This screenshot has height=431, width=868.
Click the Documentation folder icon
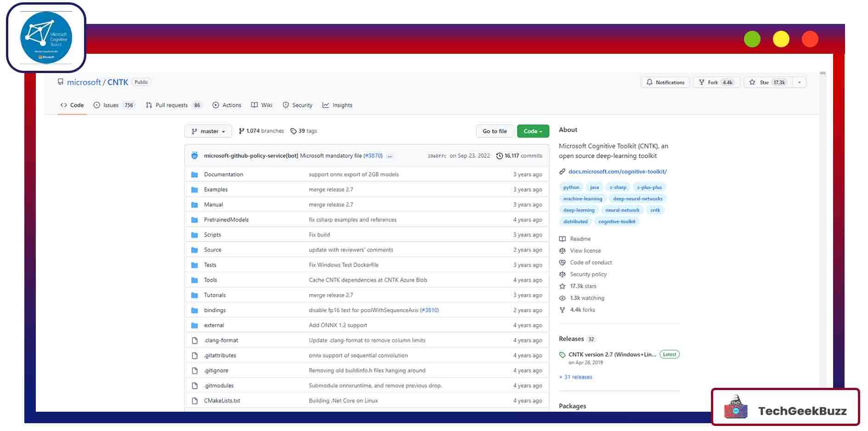pyautogui.click(x=195, y=175)
